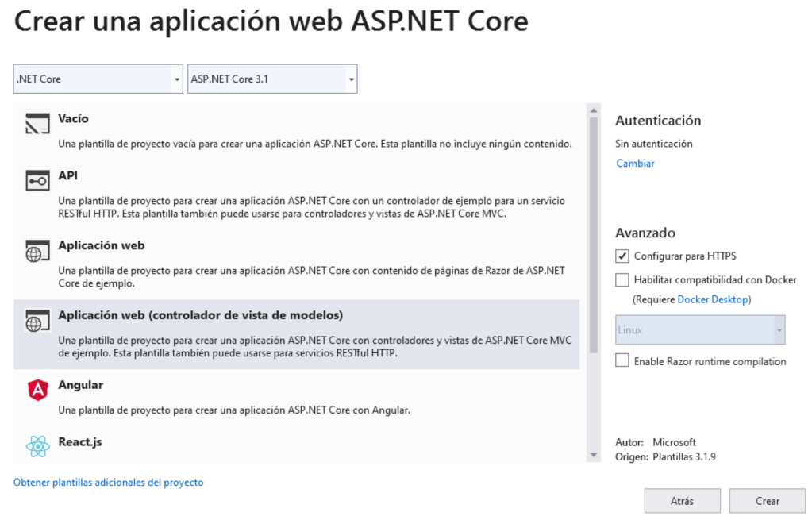Click the Aplicación web globe icon
812x520 pixels.
35,251
